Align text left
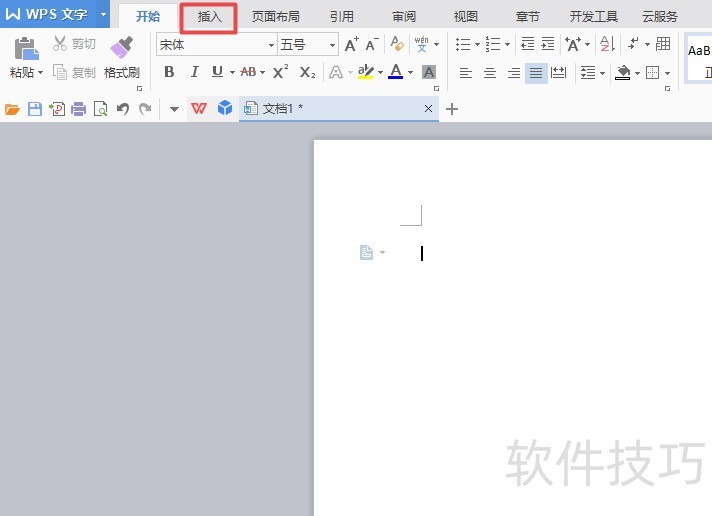The width and height of the screenshot is (712, 516). click(x=465, y=73)
